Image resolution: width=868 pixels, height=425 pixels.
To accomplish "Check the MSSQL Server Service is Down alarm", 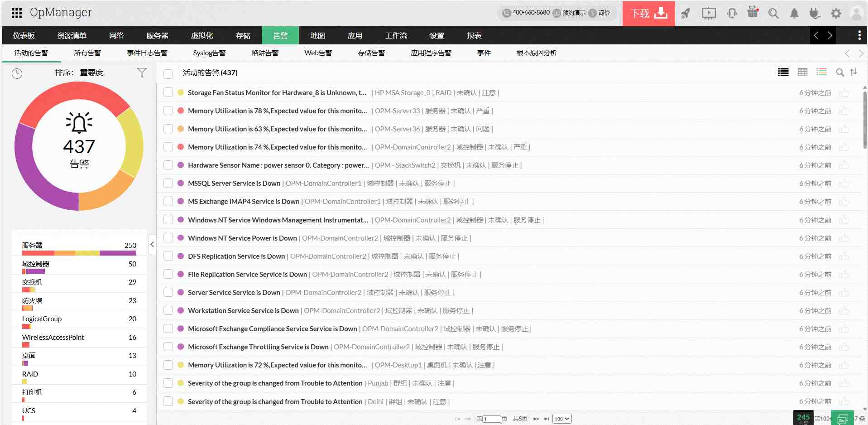I will [168, 183].
